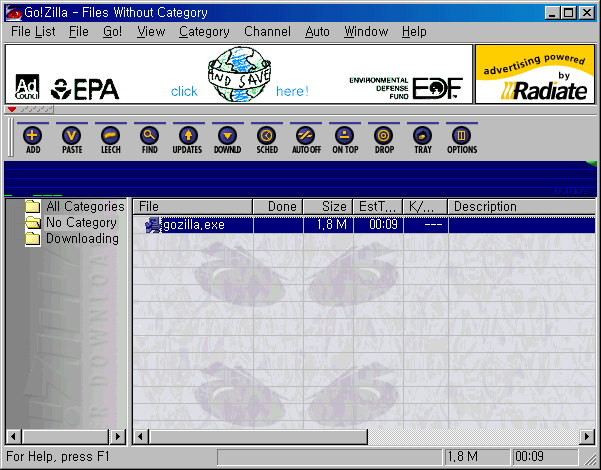Open the File List menu
601x470 pixels.
(33, 31)
